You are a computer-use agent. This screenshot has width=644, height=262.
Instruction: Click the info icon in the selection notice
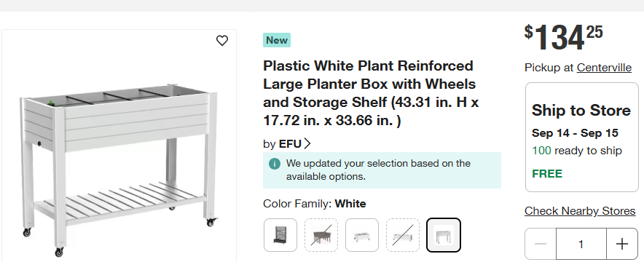(x=275, y=164)
